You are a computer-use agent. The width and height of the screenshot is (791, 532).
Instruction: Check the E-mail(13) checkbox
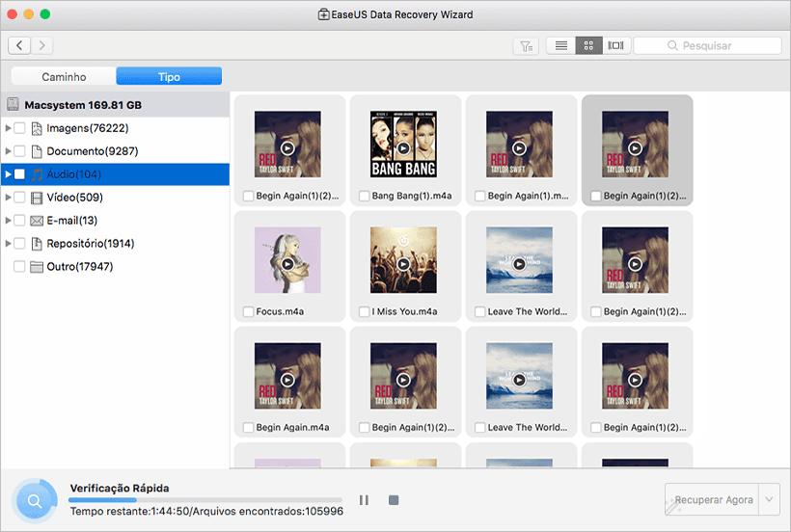19,221
